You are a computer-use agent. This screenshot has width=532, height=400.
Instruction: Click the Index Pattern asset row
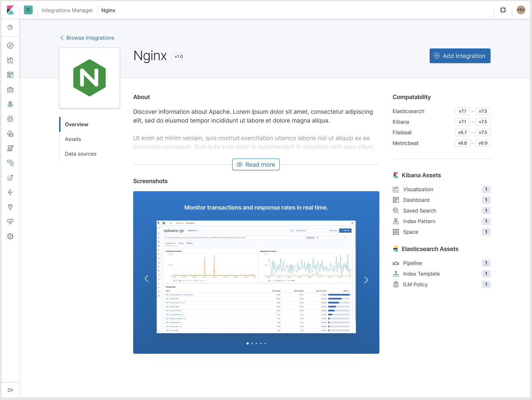(x=441, y=221)
